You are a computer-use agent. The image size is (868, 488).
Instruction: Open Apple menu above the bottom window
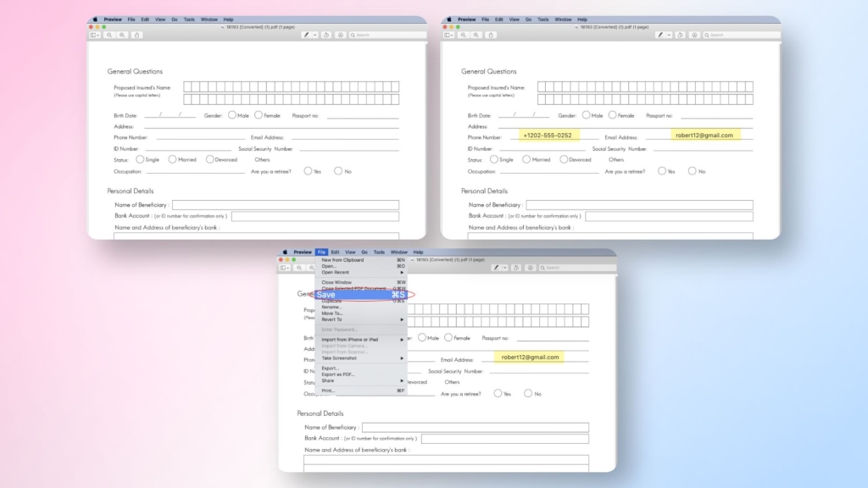[285, 252]
